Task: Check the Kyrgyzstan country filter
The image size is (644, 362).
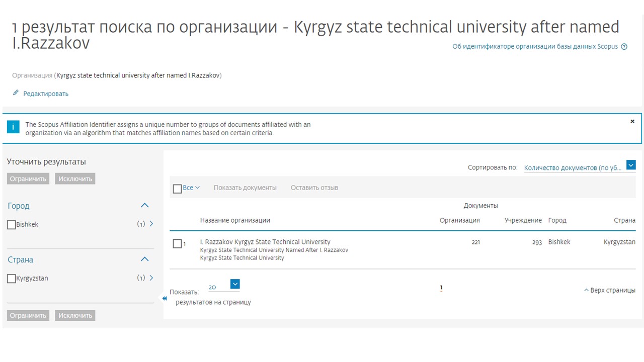Action: [12, 279]
